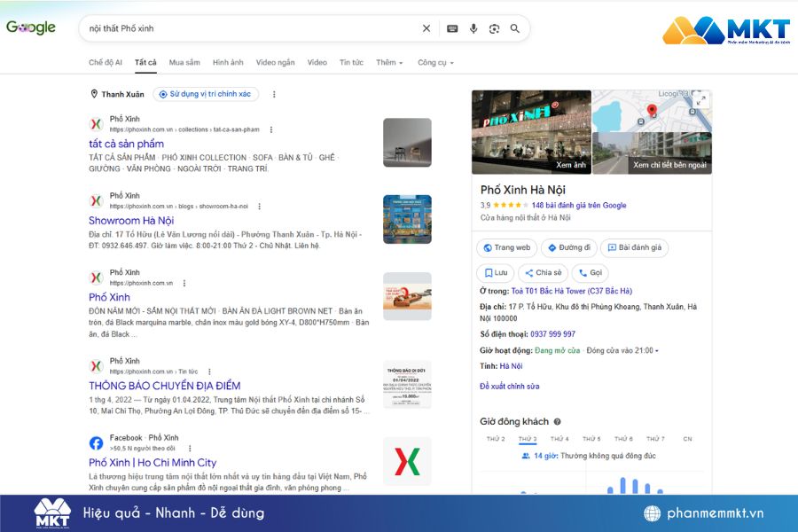Open Showroom Hà Nội result link
The height and width of the screenshot is (532, 798).
pos(131,221)
